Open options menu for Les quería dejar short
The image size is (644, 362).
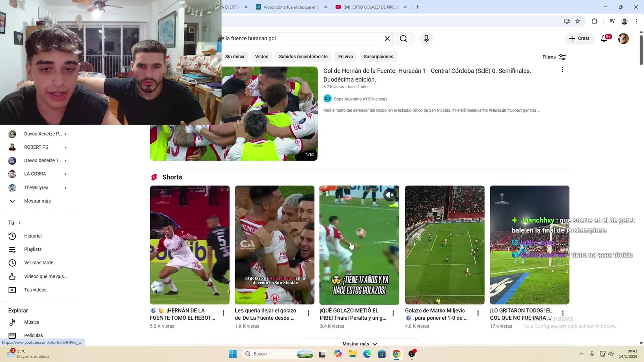(x=308, y=313)
